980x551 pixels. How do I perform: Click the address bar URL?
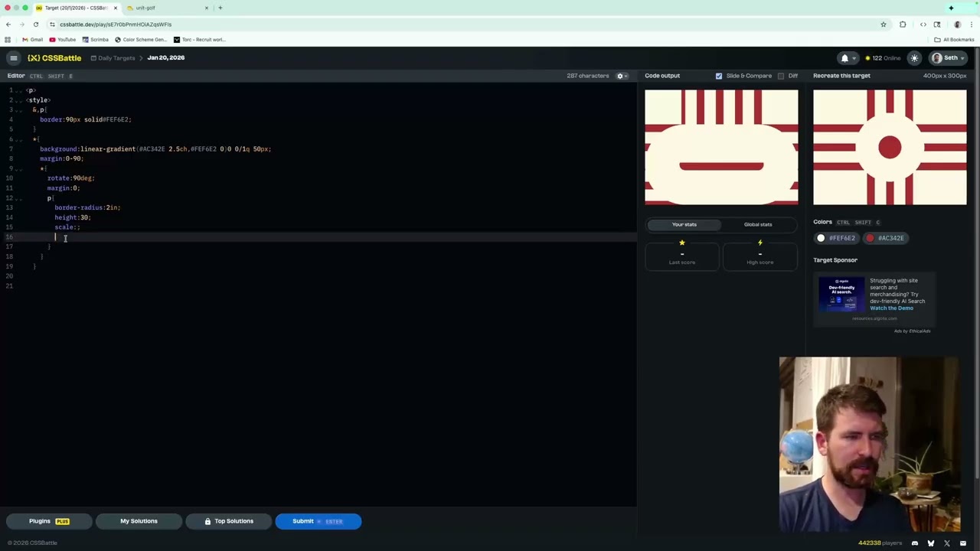click(x=116, y=24)
